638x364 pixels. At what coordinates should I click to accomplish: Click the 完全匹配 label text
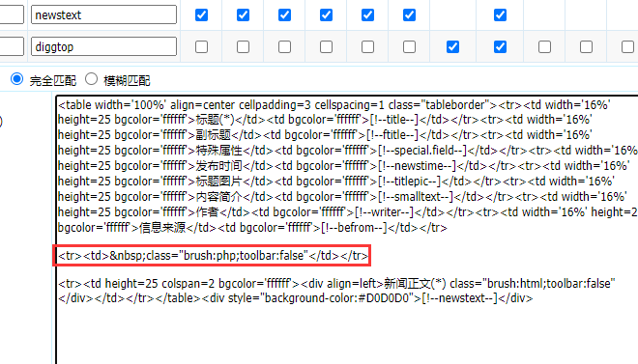click(x=52, y=80)
